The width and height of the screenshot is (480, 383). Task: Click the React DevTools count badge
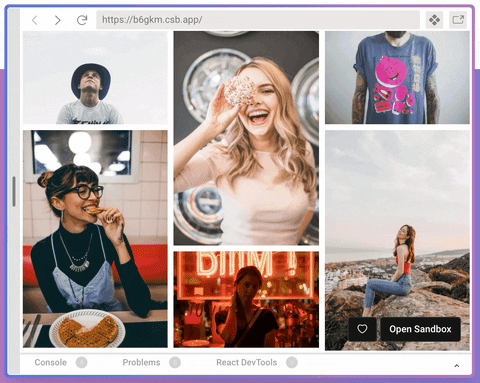(292, 362)
